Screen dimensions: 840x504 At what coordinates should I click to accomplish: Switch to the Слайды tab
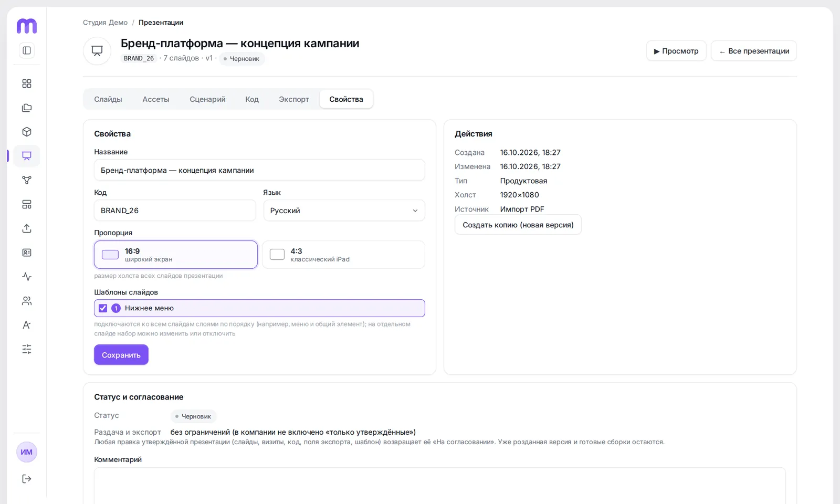[x=108, y=99]
